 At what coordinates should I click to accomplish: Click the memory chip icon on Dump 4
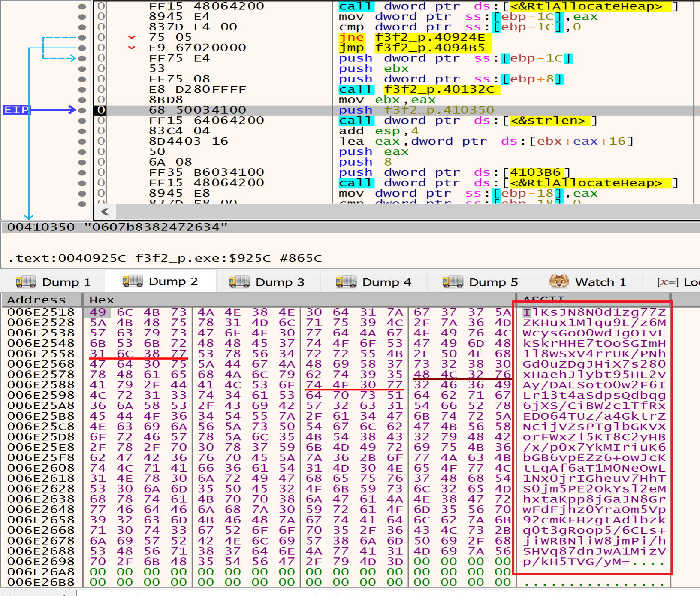click(x=346, y=282)
